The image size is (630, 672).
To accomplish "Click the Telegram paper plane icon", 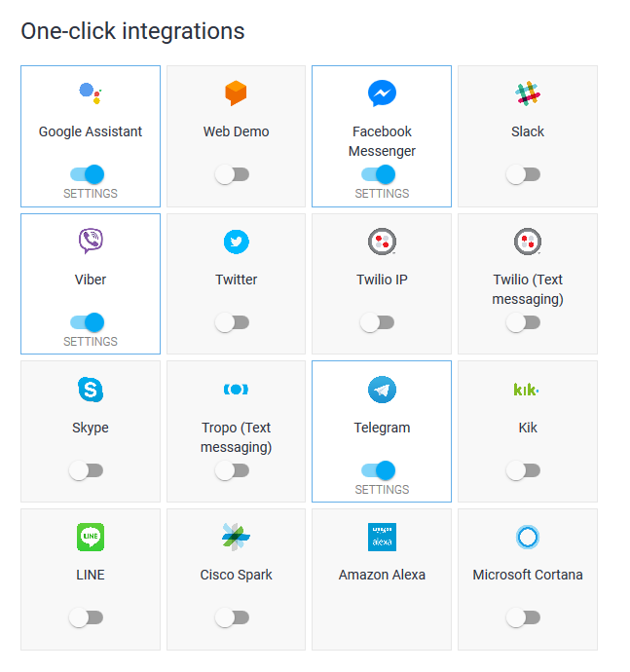I will tap(382, 390).
